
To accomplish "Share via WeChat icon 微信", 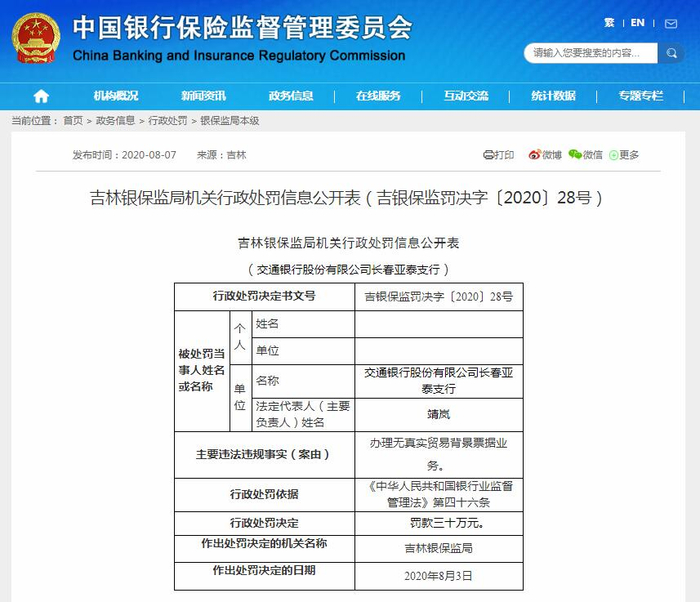I will tap(585, 155).
